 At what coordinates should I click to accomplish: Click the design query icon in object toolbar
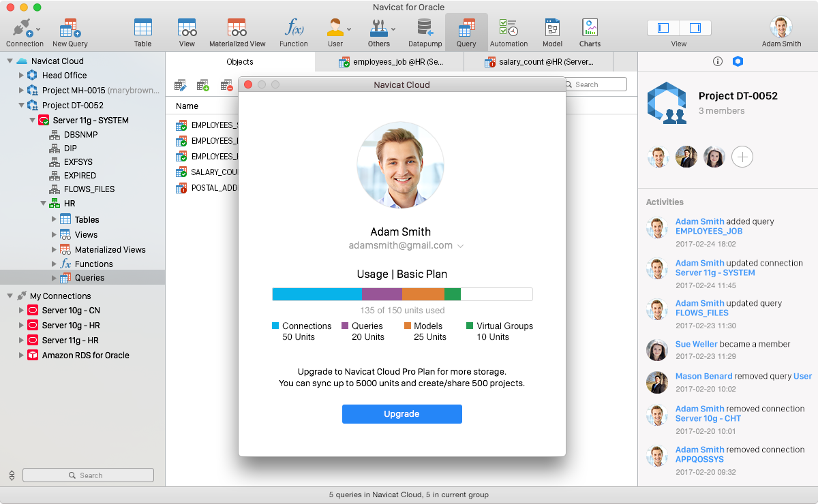click(181, 85)
